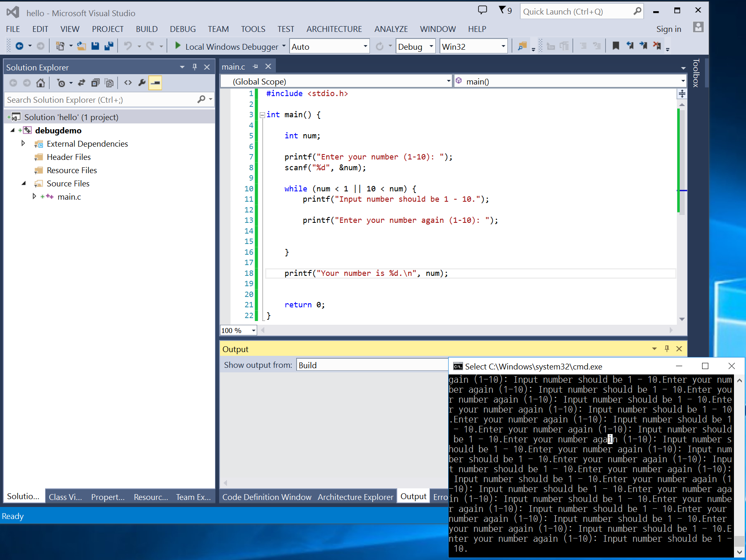746x560 pixels.
Task: Click the Clear All Bookmarks icon
Action: click(x=657, y=46)
